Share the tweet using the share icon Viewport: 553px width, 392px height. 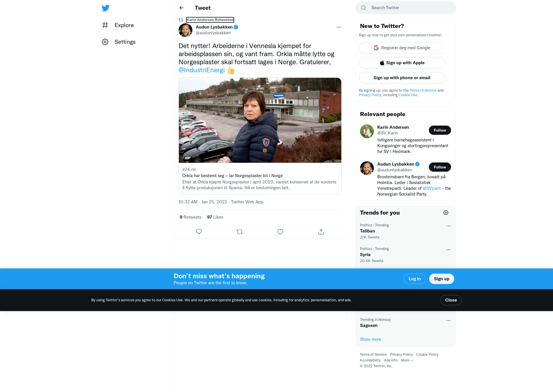(x=321, y=232)
